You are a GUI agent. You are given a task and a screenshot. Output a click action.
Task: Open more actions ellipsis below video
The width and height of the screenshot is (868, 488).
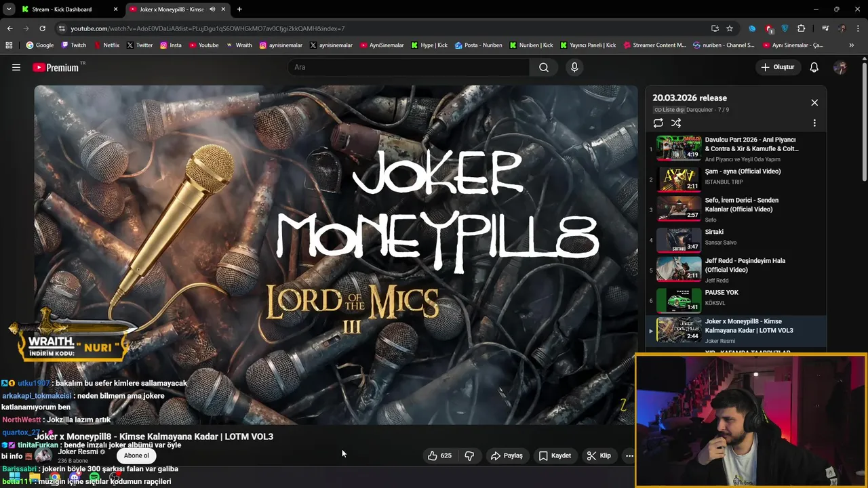[629, 455]
